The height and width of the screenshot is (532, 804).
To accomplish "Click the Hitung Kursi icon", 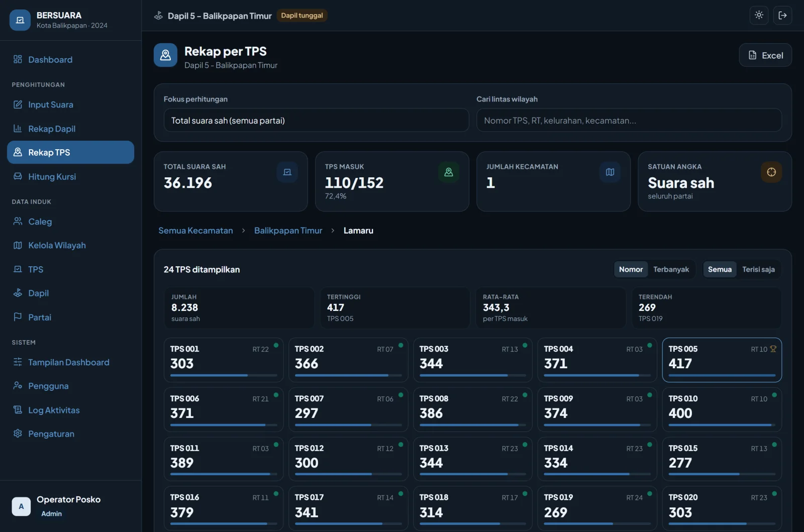I will [18, 176].
